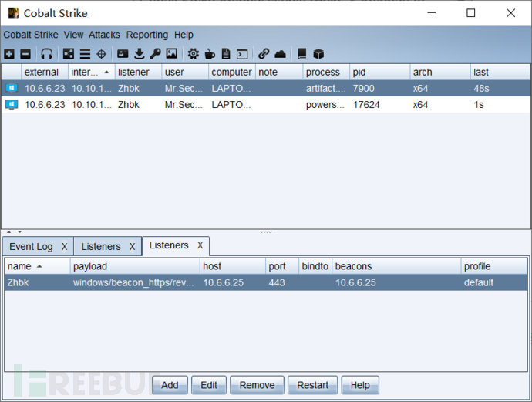Open the Attacks menu
Screen dimensions: 532x402
pyautogui.click(x=104, y=35)
